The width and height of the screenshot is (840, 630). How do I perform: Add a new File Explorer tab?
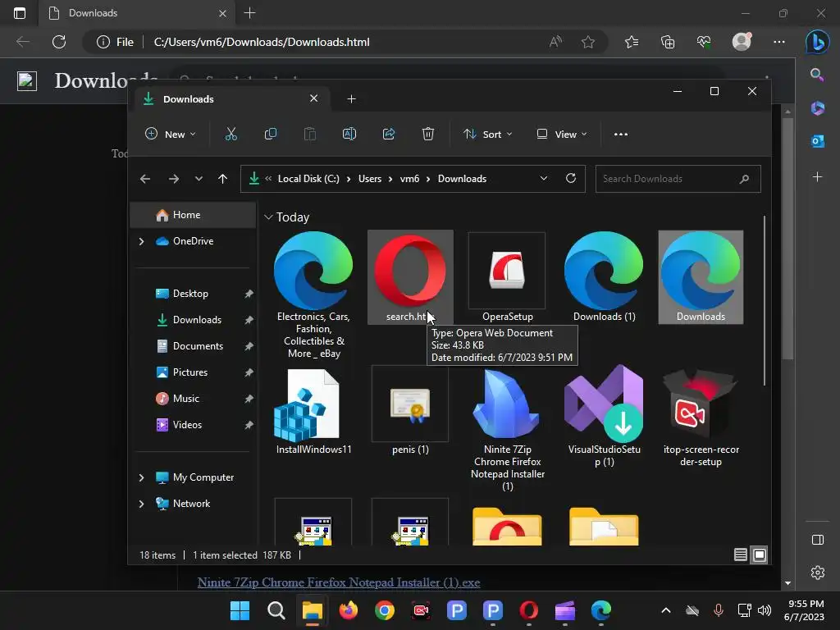click(351, 99)
